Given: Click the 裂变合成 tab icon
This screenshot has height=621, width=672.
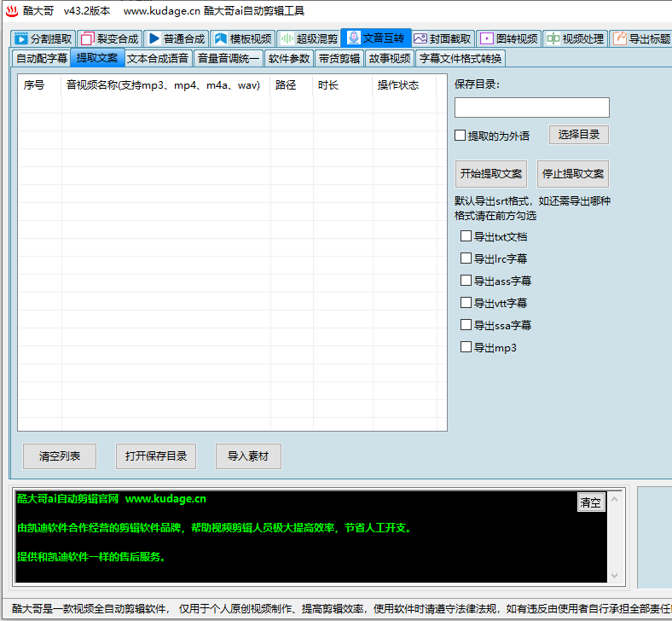Looking at the screenshot, I should [88, 39].
